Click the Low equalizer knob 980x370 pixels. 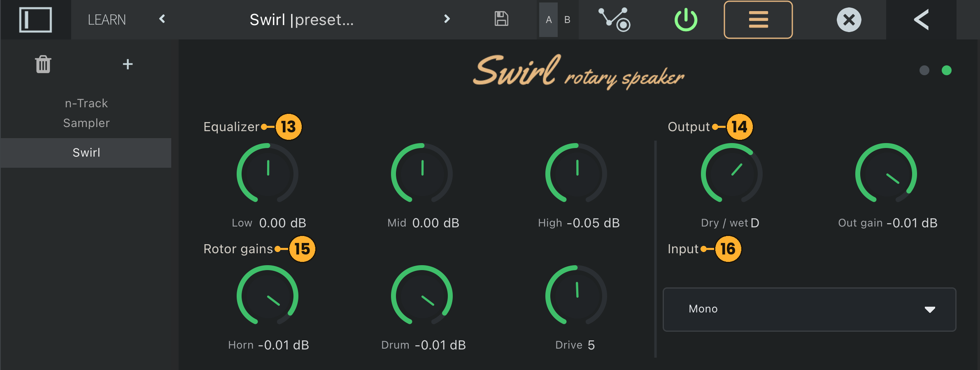(x=268, y=173)
